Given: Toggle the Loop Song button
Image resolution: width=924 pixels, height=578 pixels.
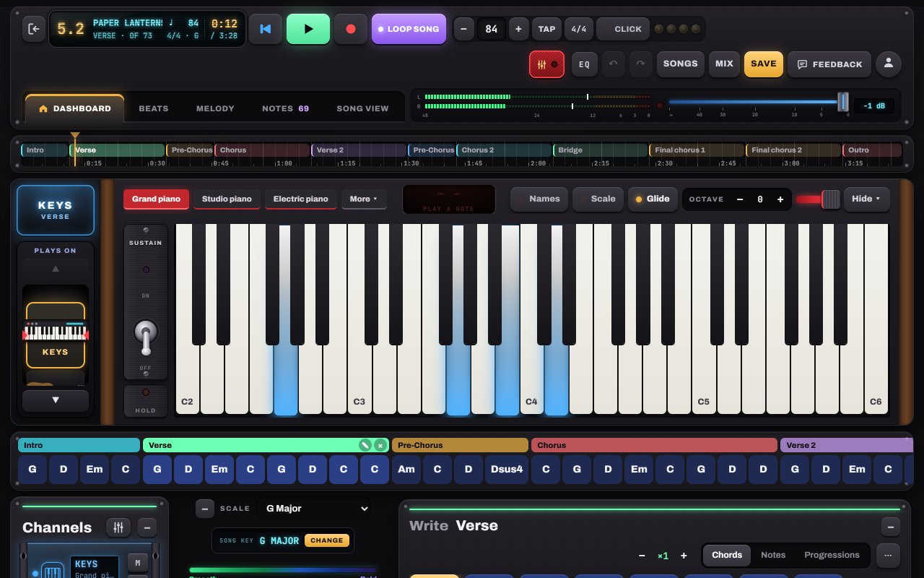Looking at the screenshot, I should click(409, 29).
